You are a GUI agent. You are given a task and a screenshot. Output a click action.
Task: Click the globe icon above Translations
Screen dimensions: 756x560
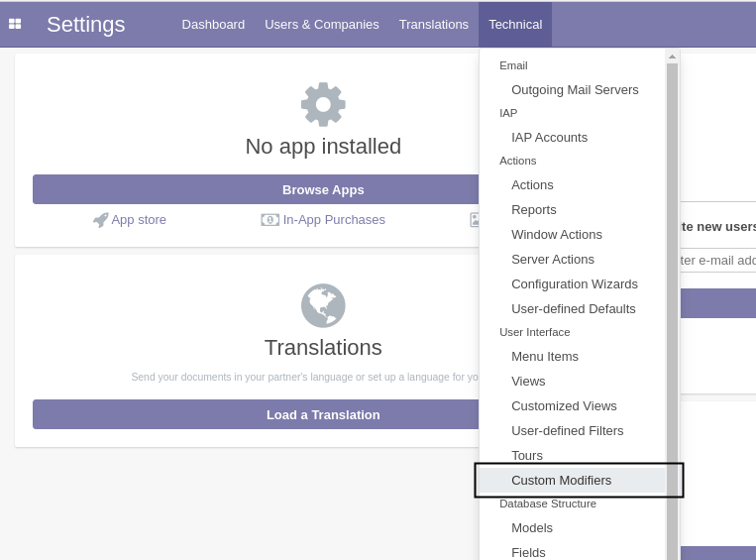(x=323, y=305)
